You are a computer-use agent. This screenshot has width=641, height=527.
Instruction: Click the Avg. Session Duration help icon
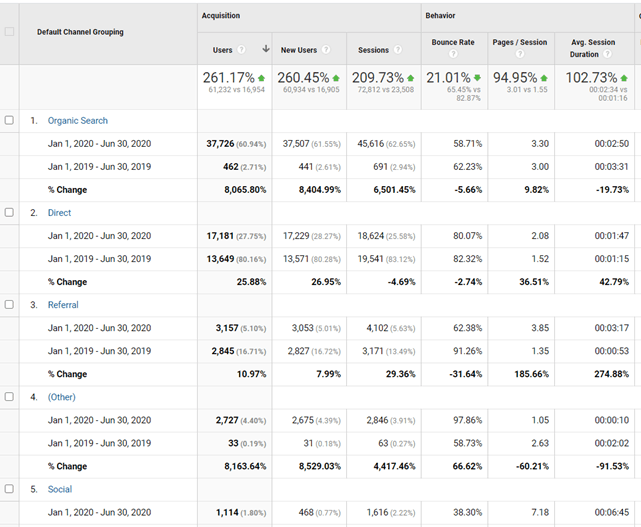608,55
